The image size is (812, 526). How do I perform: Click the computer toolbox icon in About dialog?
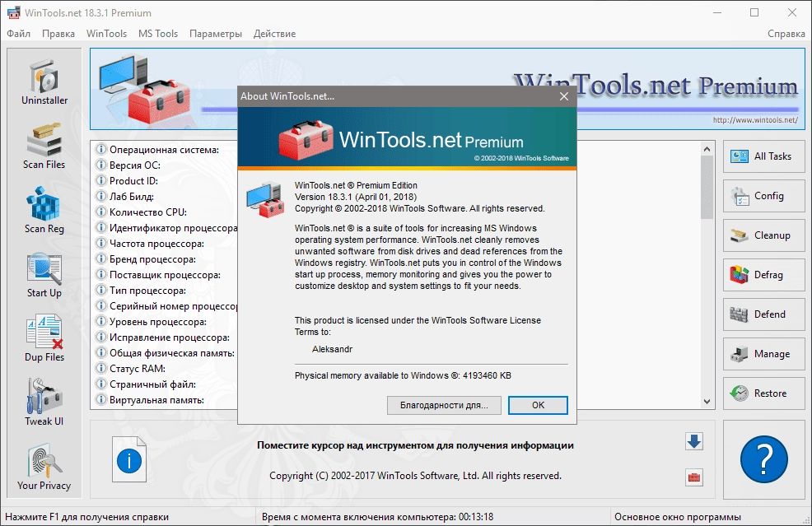[265, 200]
